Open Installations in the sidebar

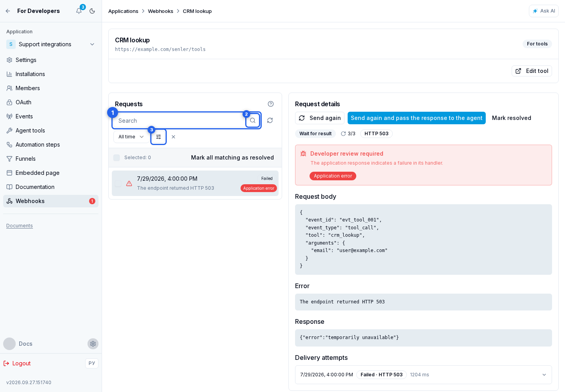(51, 74)
